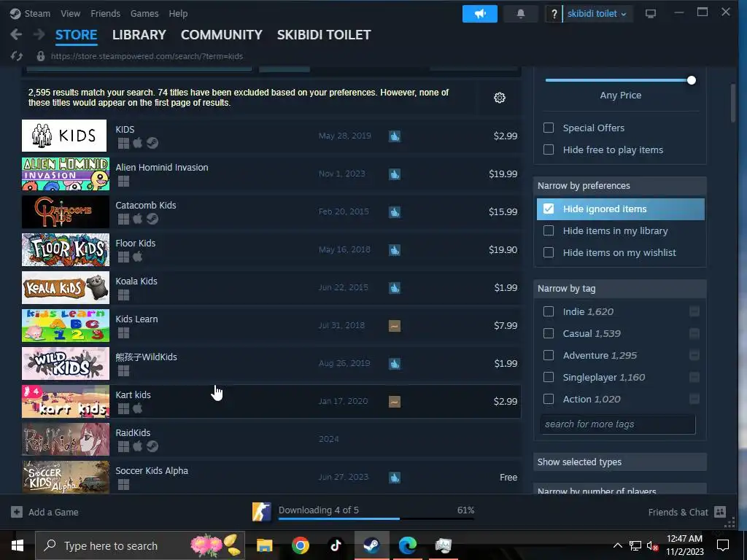Open the skibidi toilet account dropdown
The width and height of the screenshot is (747, 560).
pos(597,14)
